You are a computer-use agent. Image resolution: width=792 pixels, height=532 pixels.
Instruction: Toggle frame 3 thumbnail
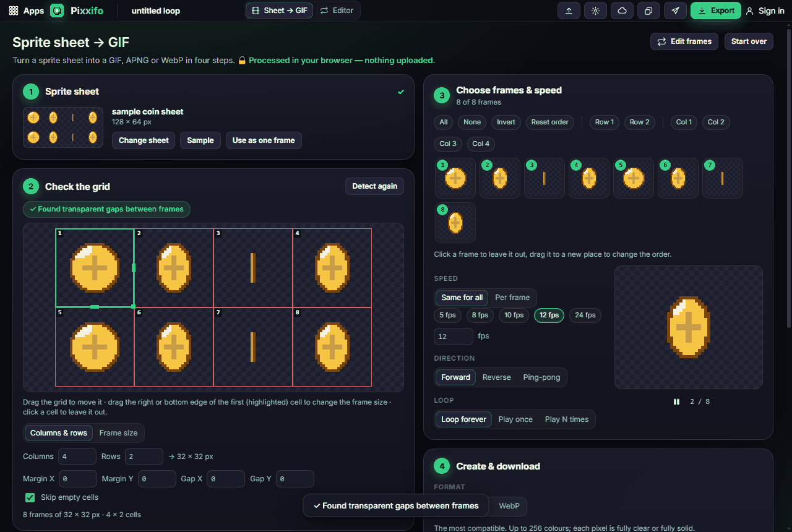[x=544, y=178]
